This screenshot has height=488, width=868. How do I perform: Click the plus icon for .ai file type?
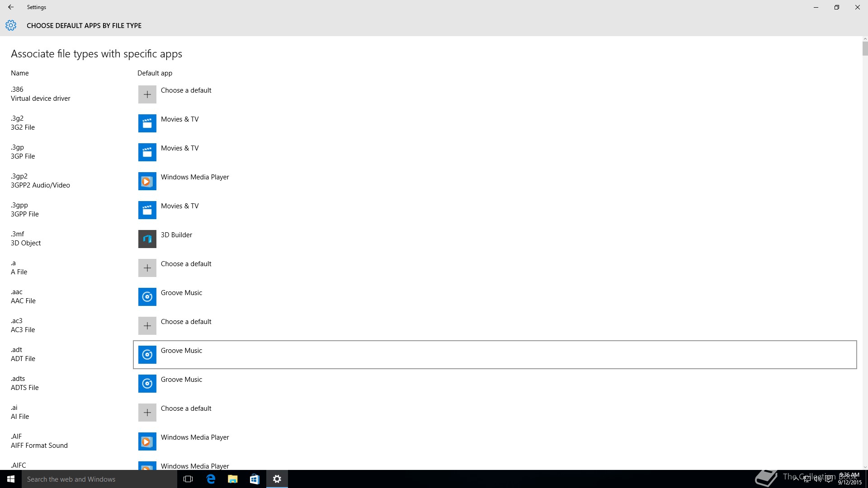click(147, 413)
